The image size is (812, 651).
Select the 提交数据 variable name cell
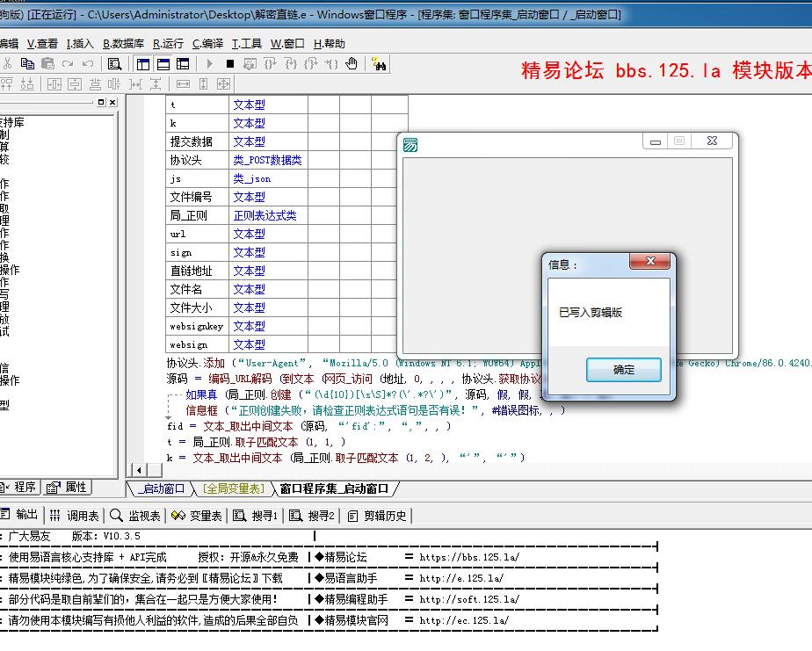(x=198, y=141)
